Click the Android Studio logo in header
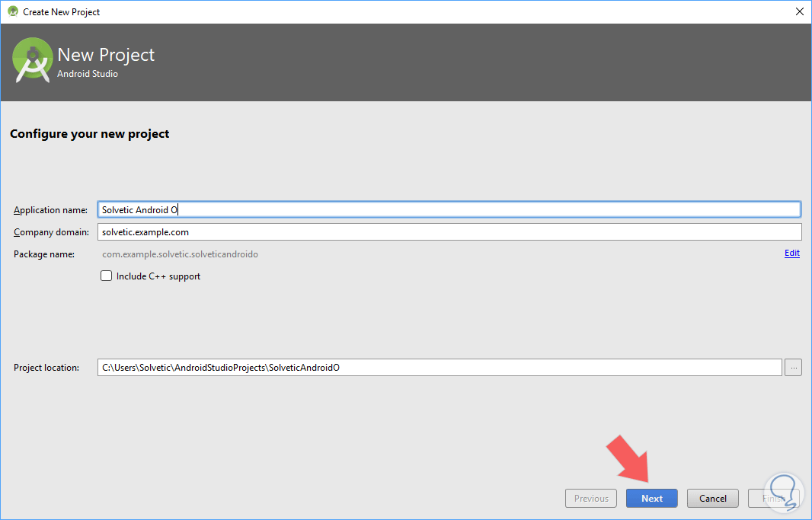 pos(32,60)
